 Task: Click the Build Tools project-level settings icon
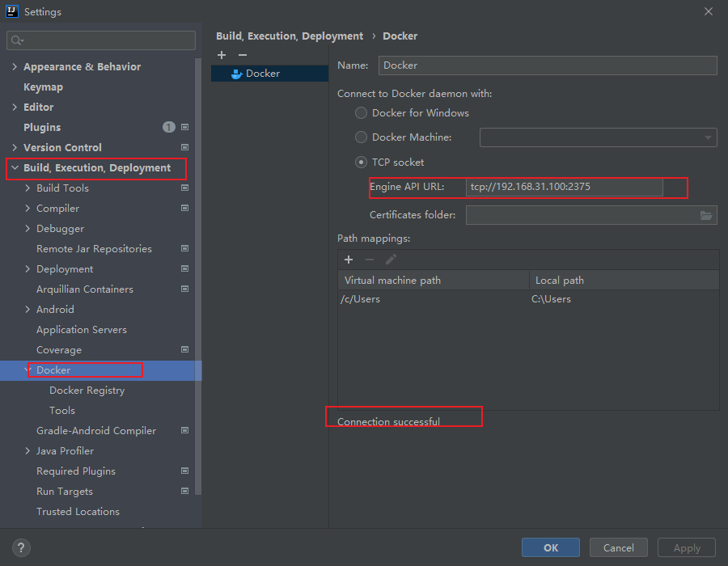(184, 188)
